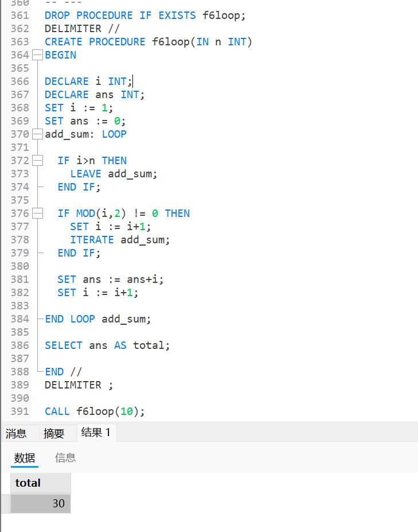This screenshot has width=418, height=532.
Task: Switch to the 信息 sub-tab
Action: (65, 457)
